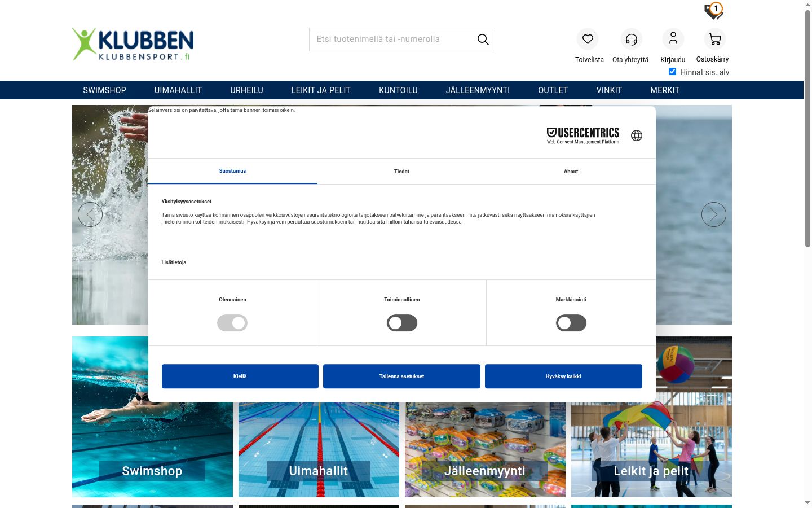Open the language globe icon in consent dialog

point(637,135)
